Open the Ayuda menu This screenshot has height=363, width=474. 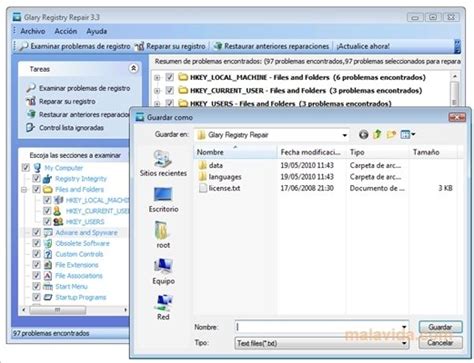(97, 31)
